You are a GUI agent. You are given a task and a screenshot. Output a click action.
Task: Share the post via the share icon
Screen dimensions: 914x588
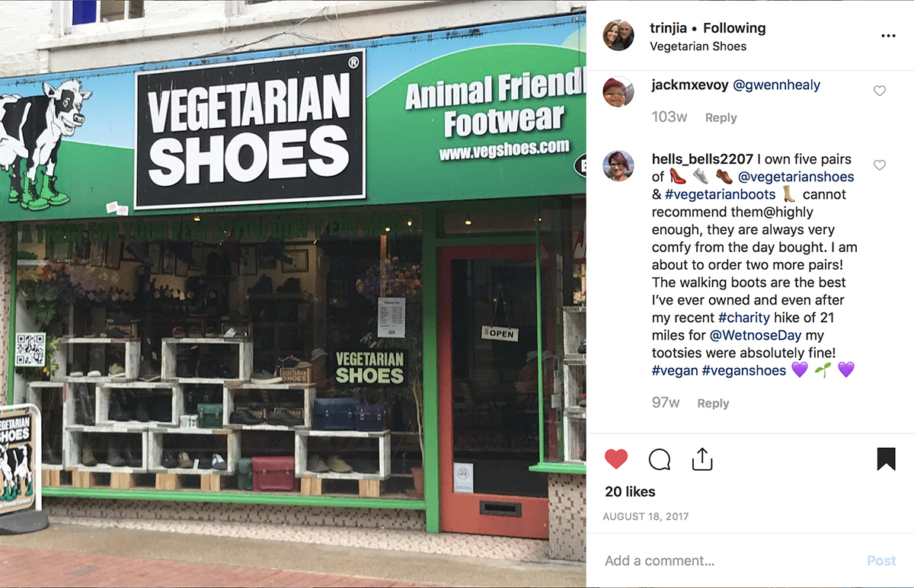pos(701,459)
